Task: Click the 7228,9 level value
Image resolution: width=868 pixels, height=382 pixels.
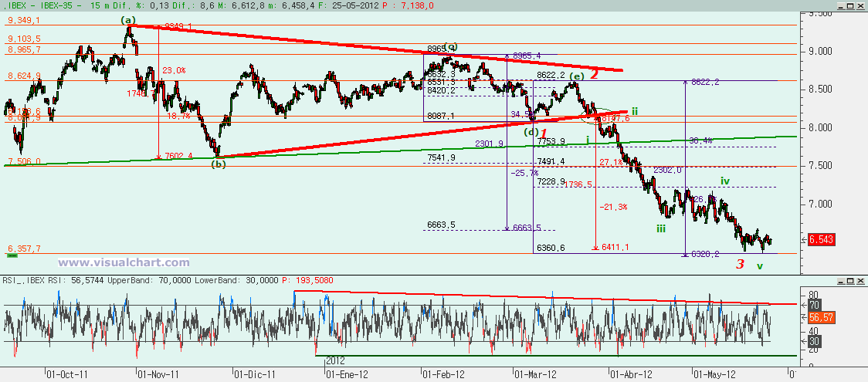Action: click(551, 181)
